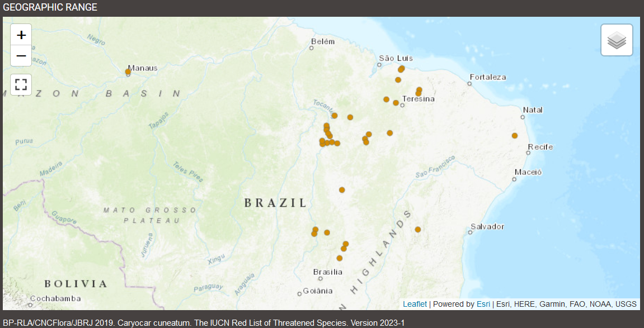The height and width of the screenshot is (328, 644).
Task: Select the marker nearest the Teresina city dot
Action: [x=396, y=103]
